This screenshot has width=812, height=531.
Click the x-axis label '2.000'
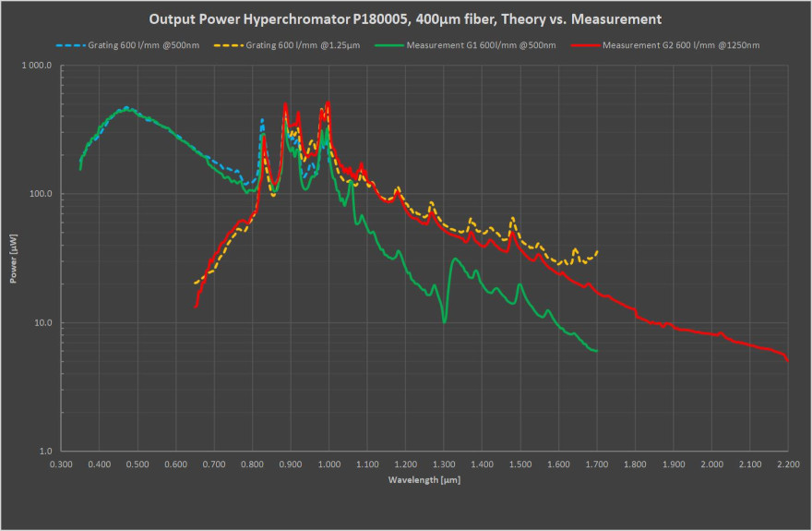pyautogui.click(x=712, y=465)
